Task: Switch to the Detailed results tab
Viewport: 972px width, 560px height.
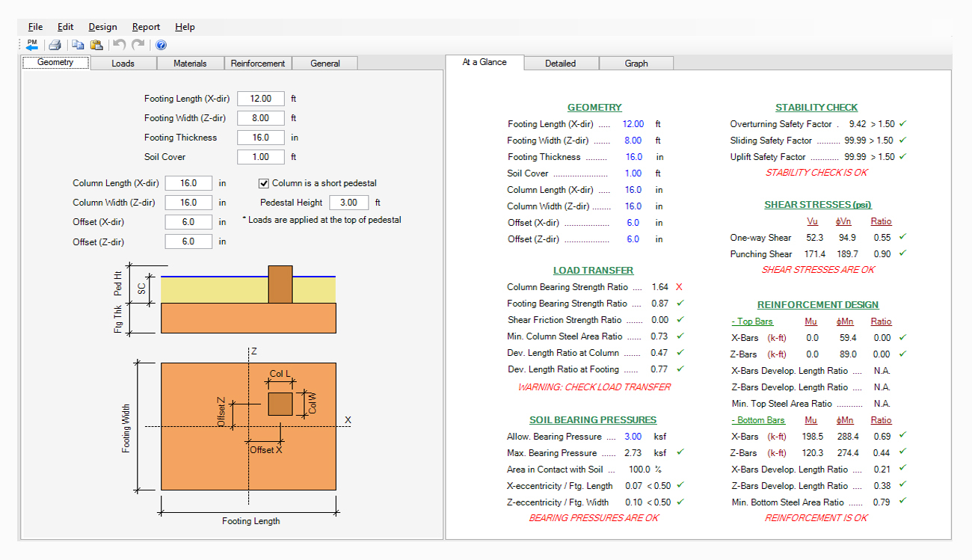Action: (x=560, y=64)
